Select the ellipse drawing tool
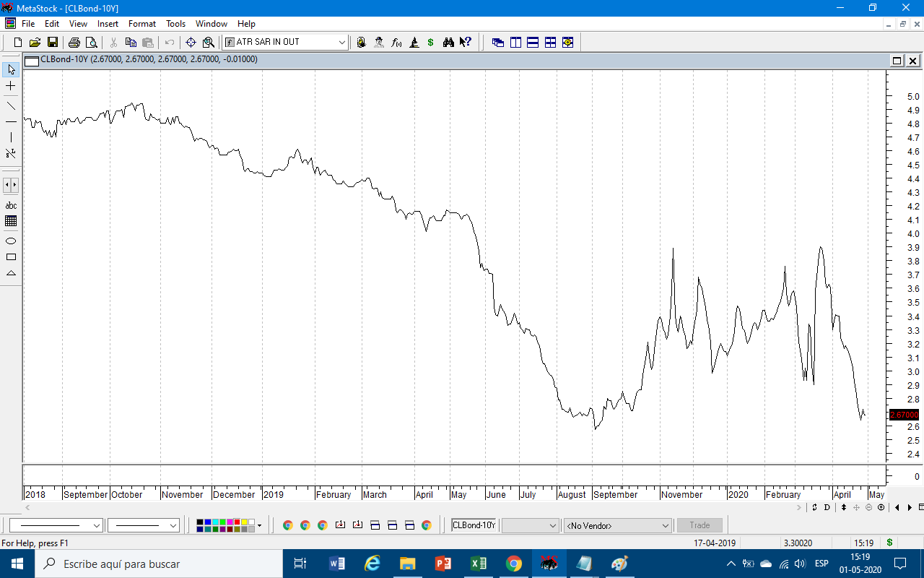The width and height of the screenshot is (924, 578). [x=11, y=241]
